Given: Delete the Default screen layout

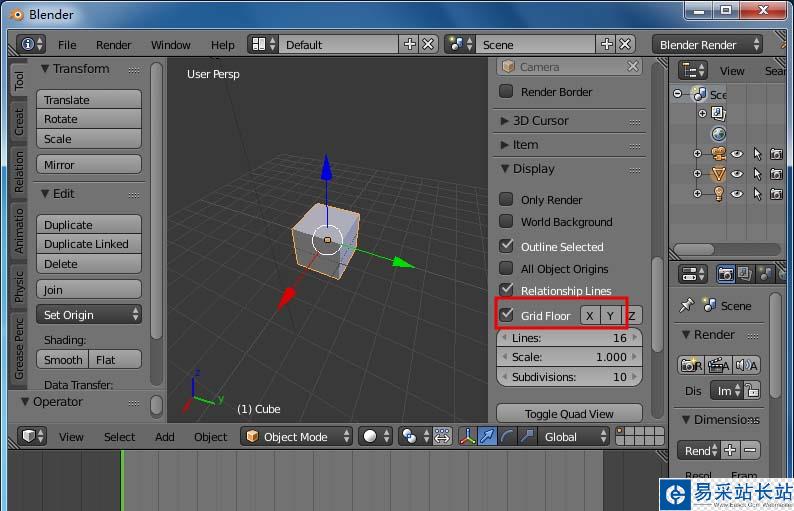Looking at the screenshot, I should pos(428,45).
